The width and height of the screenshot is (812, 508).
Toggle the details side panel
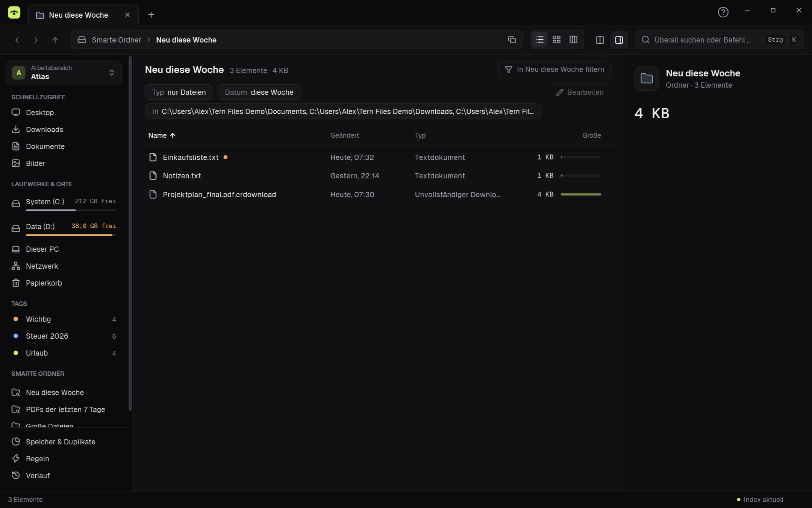(619, 40)
